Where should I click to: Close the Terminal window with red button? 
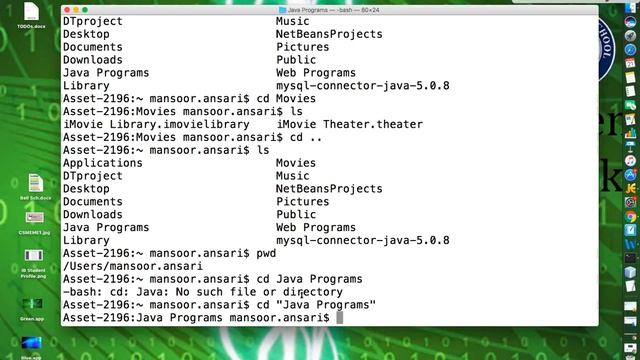point(67,10)
